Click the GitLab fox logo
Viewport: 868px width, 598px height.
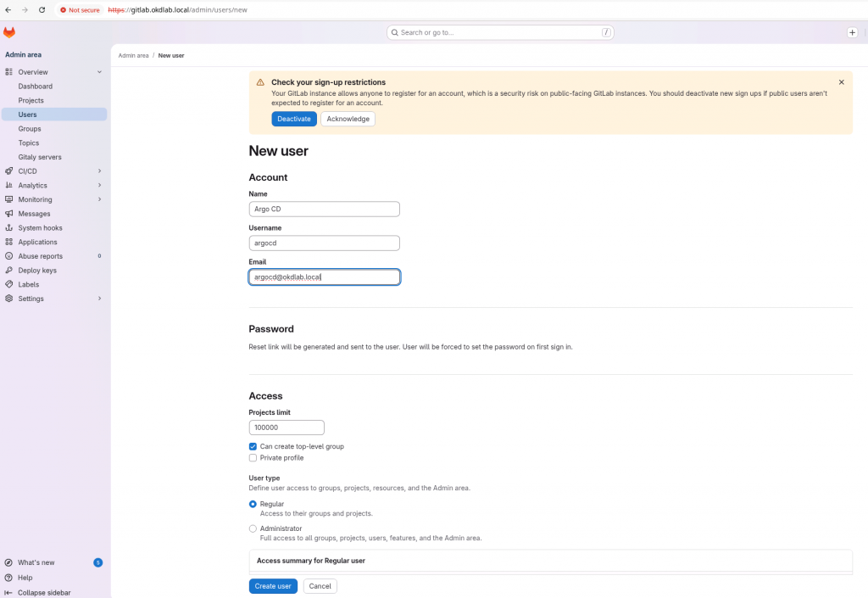[9, 32]
